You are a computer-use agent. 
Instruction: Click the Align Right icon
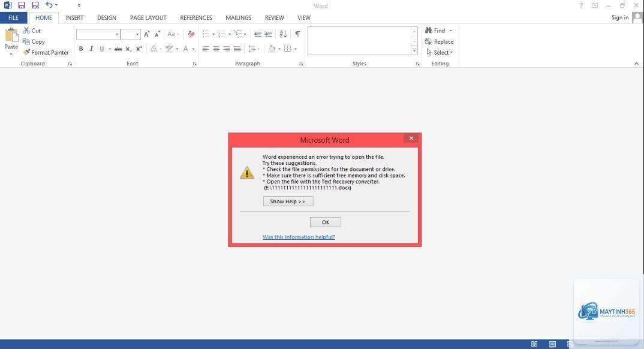coord(227,49)
